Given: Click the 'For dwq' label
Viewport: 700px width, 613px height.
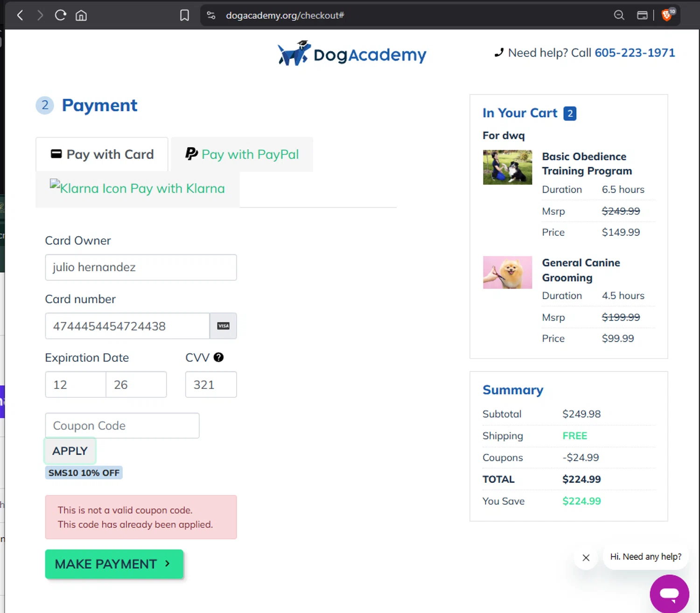Looking at the screenshot, I should pos(504,135).
